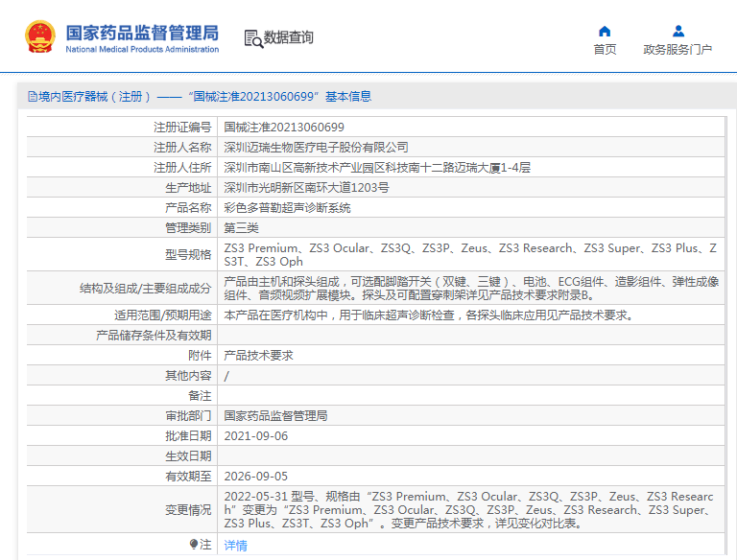
Task: Go to 首页
Action: point(605,49)
